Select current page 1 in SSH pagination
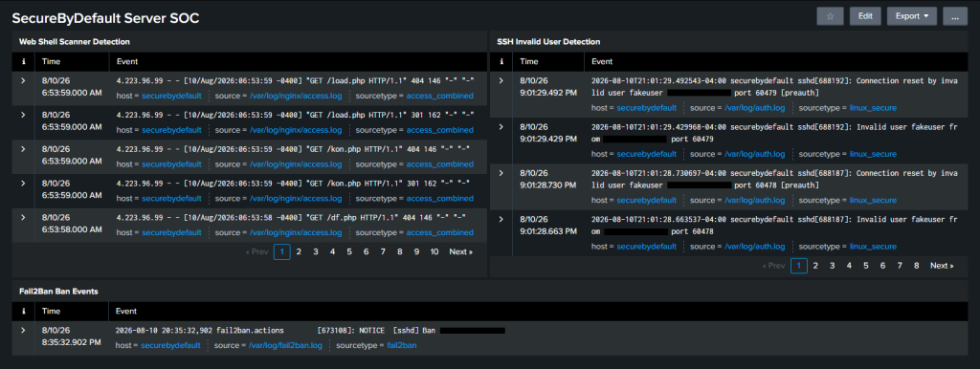This screenshot has width=980, height=369. tap(799, 266)
